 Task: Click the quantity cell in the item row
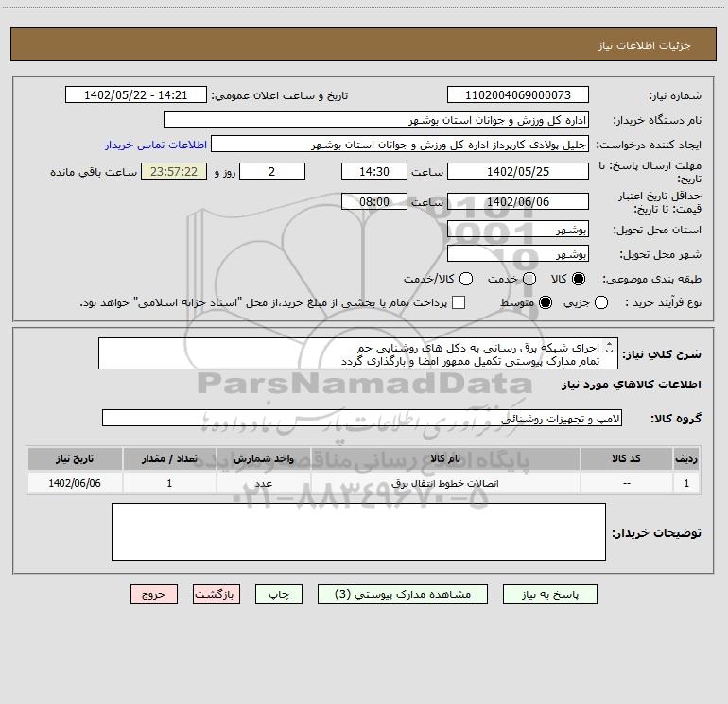(x=169, y=483)
